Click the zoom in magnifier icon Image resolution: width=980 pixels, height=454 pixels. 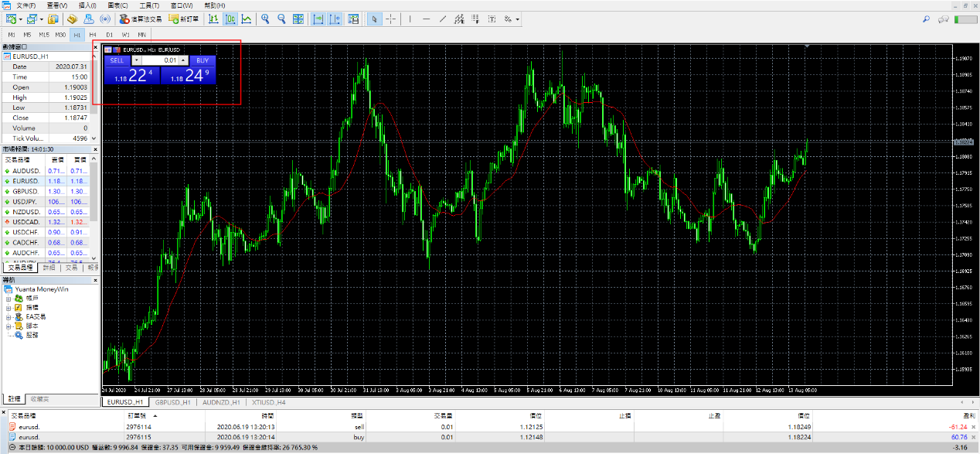[265, 19]
